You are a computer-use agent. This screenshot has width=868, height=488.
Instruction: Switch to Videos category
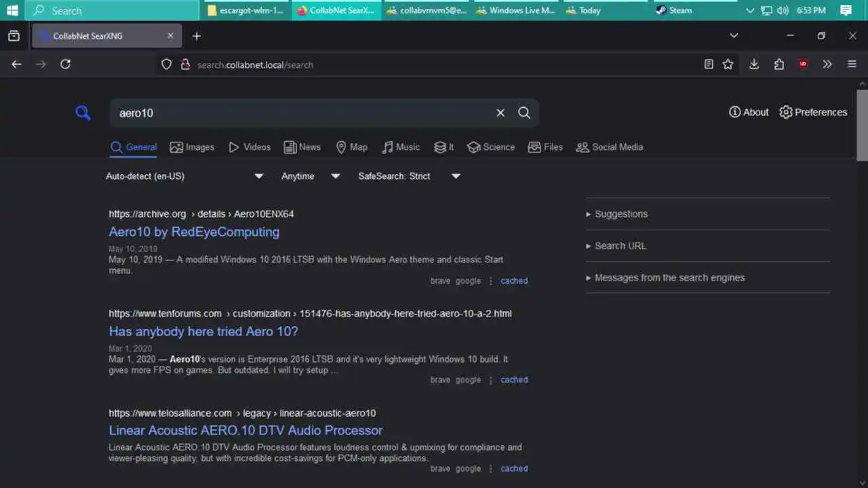click(x=250, y=147)
